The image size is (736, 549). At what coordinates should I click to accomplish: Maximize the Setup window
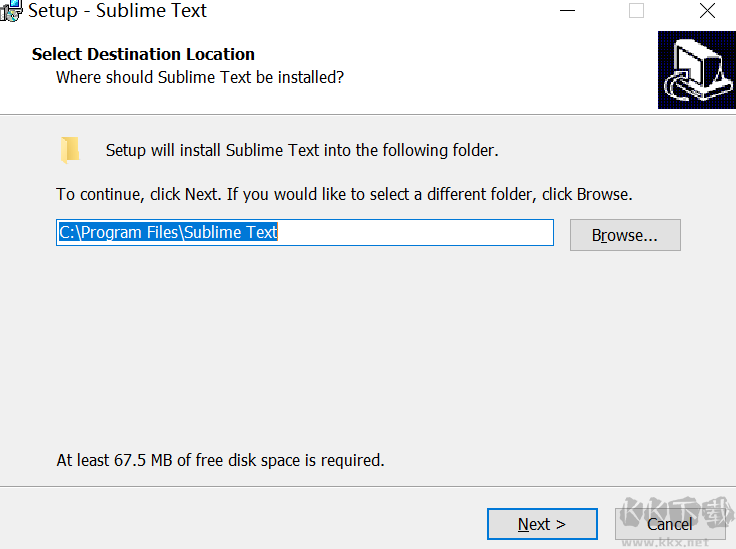point(636,11)
